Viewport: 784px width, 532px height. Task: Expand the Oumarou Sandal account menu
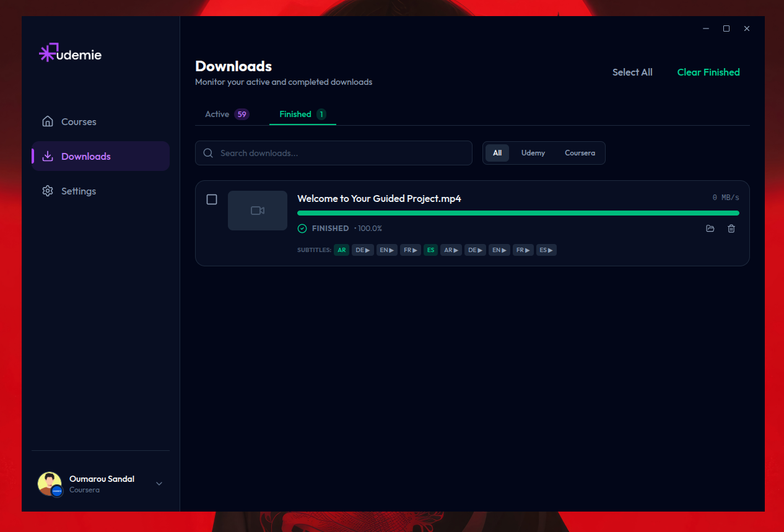(x=159, y=484)
